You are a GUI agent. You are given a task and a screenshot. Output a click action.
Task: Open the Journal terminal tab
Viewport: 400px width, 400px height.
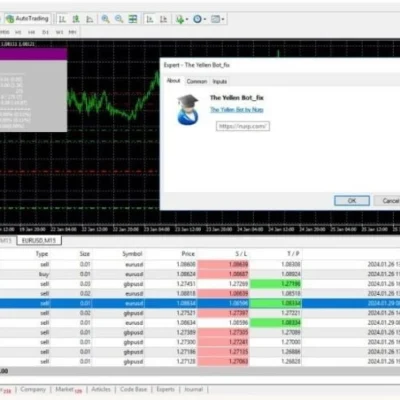(x=193, y=389)
